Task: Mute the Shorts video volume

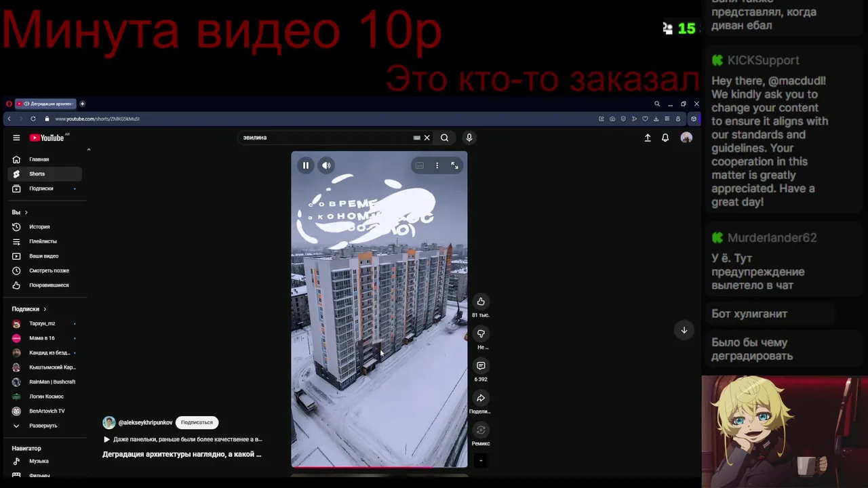Action: coord(326,165)
